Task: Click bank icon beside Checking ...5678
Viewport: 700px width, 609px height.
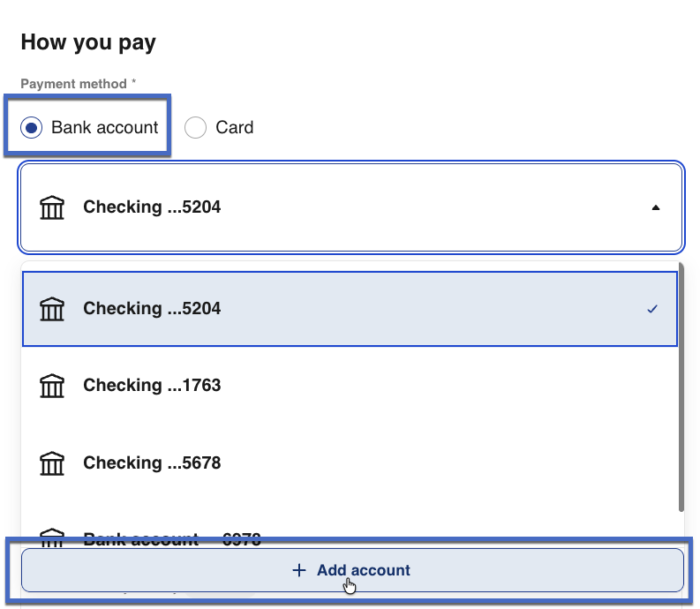Action: click(x=53, y=463)
